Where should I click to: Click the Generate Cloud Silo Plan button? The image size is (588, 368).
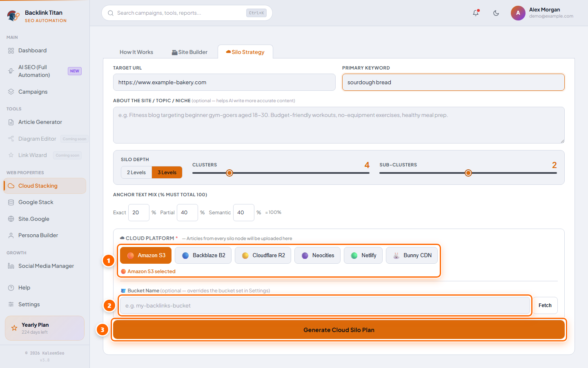coord(339,330)
